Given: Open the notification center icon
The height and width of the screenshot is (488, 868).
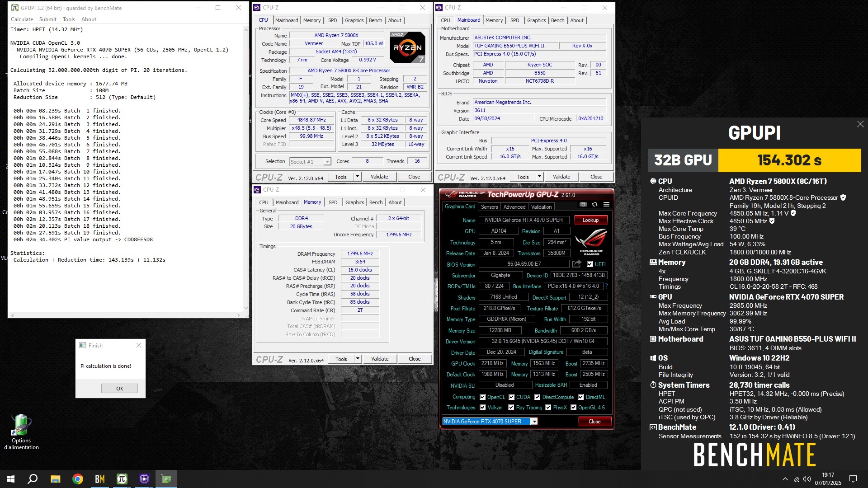Looking at the screenshot, I should pos(853,479).
